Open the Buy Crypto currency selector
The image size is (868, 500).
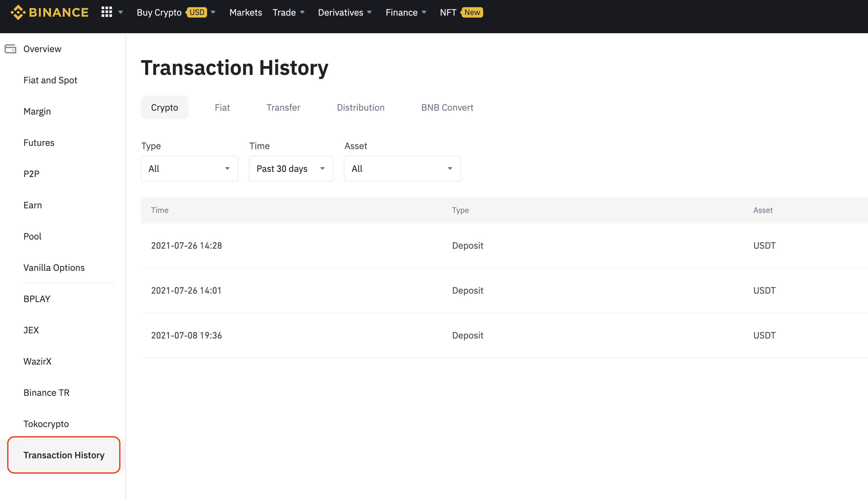tap(214, 12)
